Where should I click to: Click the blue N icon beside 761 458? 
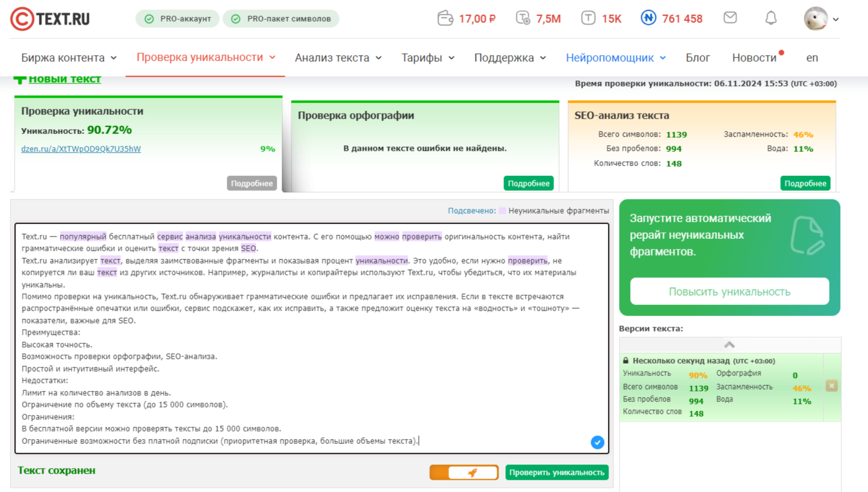point(648,19)
